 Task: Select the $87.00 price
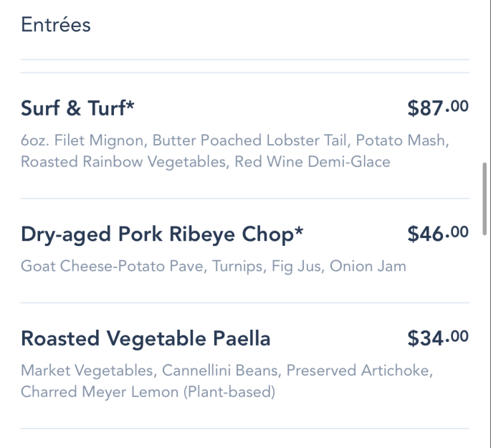coord(438,108)
